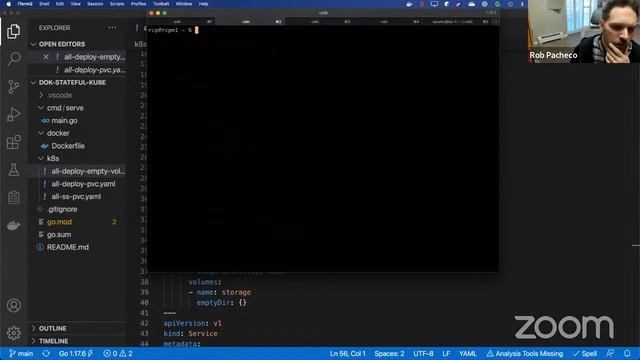Image resolution: width=640 pixels, height=360 pixels.
Task: Open the Docker view in activity bar
Action: 13,225
